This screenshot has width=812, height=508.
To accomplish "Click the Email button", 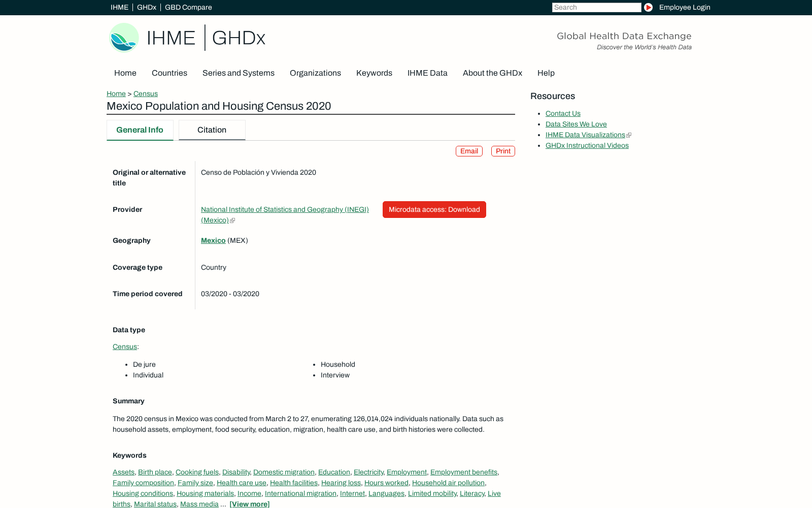I will point(469,151).
